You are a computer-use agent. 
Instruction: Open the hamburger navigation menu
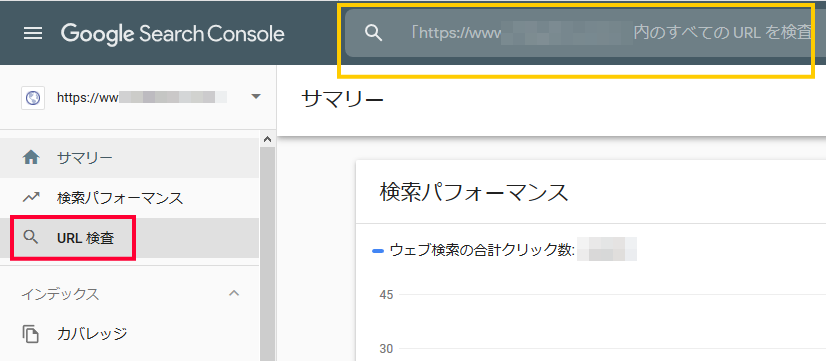tap(33, 34)
